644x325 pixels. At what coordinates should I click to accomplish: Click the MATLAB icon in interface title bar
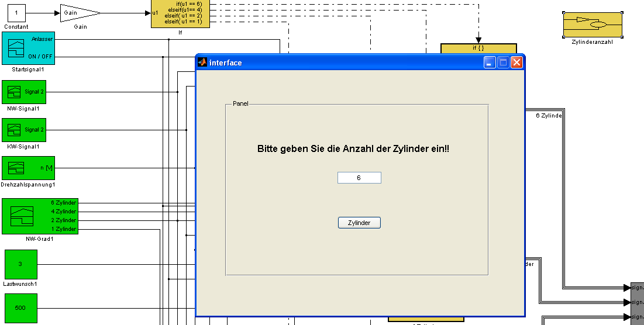pos(202,63)
